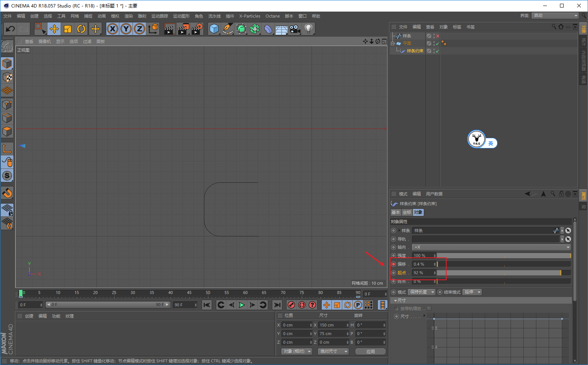Viewport: 588px width, 365px height.
Task: Click frame 45 on timeline
Action: click(x=189, y=293)
